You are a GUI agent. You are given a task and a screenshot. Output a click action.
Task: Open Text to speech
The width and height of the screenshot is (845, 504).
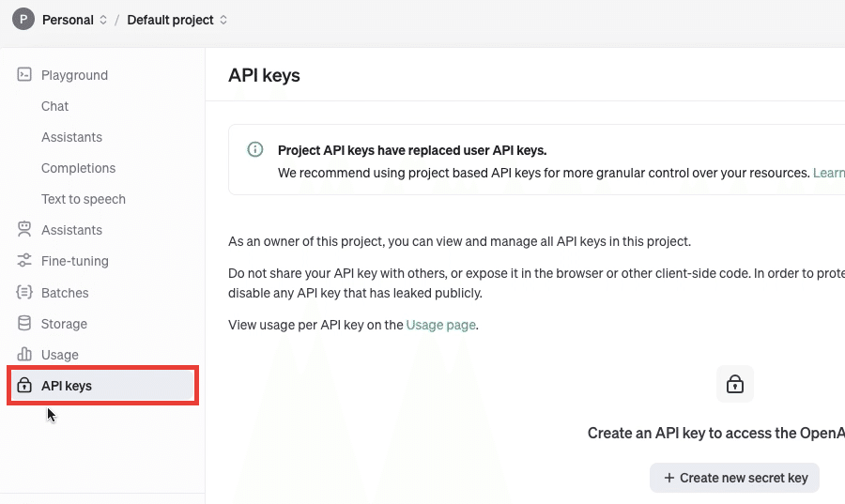tap(84, 199)
